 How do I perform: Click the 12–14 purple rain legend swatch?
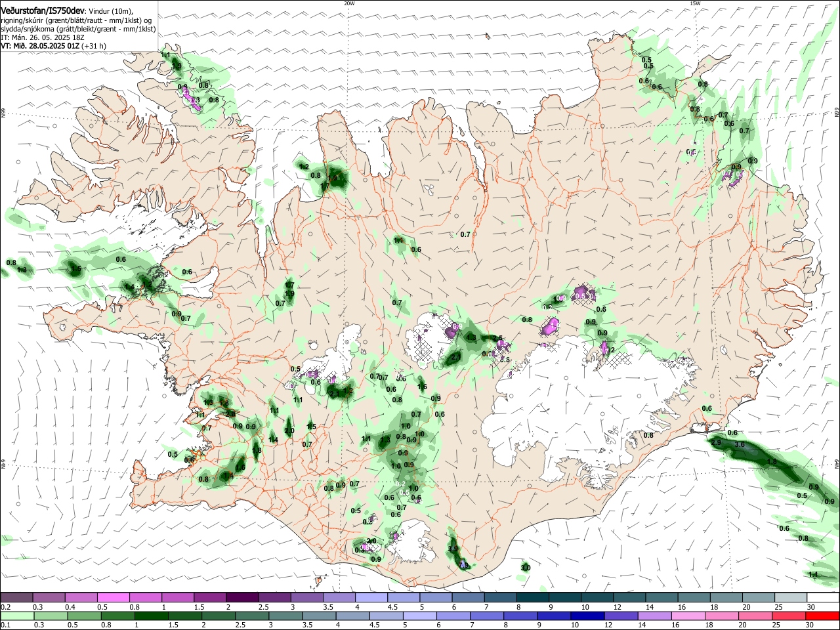pyautogui.click(x=621, y=616)
